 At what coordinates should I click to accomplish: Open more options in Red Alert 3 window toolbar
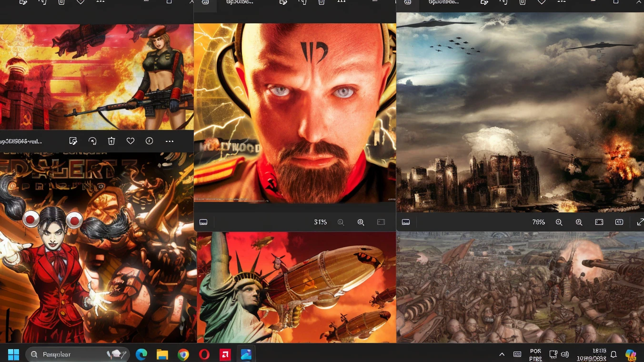coord(169,141)
